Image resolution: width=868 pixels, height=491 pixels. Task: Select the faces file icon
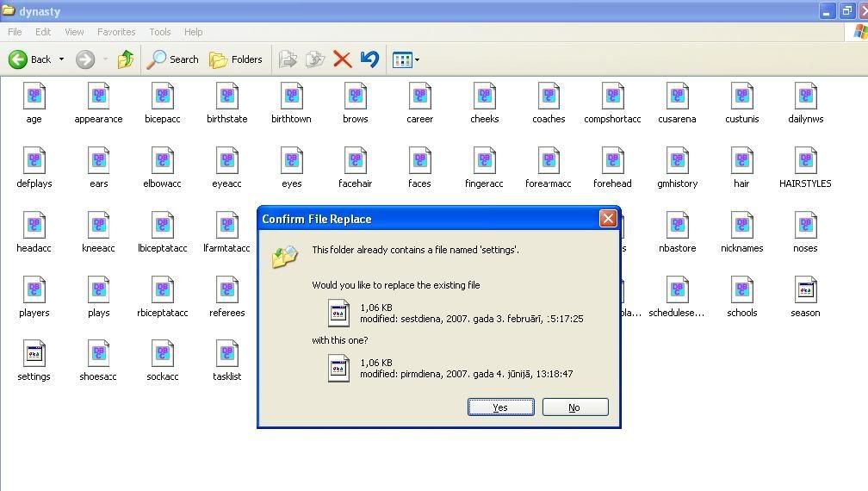[x=419, y=160]
